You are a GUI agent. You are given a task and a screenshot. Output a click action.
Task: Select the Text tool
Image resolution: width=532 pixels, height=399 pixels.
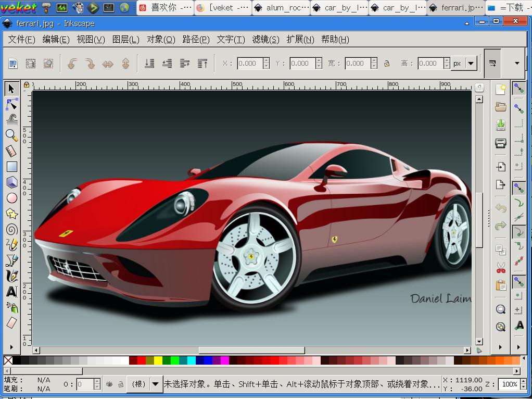[11, 292]
